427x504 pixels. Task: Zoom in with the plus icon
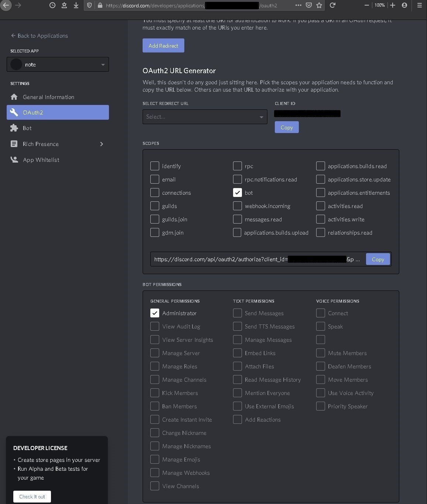click(393, 5)
